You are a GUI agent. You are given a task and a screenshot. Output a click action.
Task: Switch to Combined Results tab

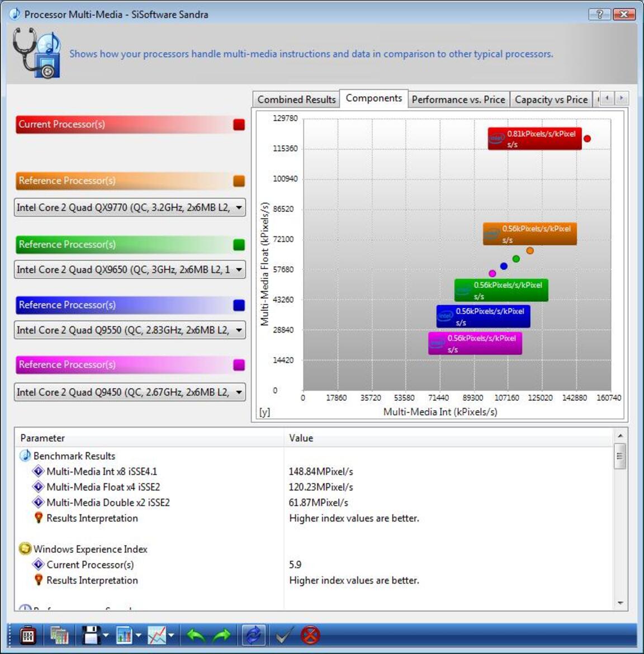click(x=296, y=99)
